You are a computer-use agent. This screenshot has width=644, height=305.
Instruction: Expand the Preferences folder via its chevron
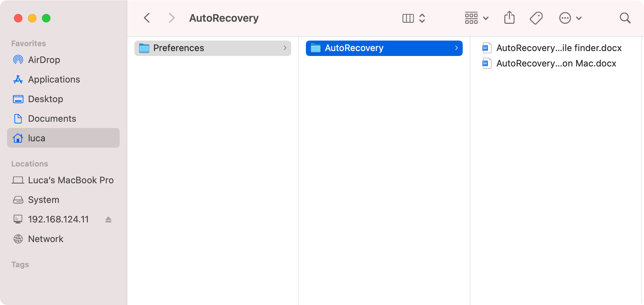point(285,48)
